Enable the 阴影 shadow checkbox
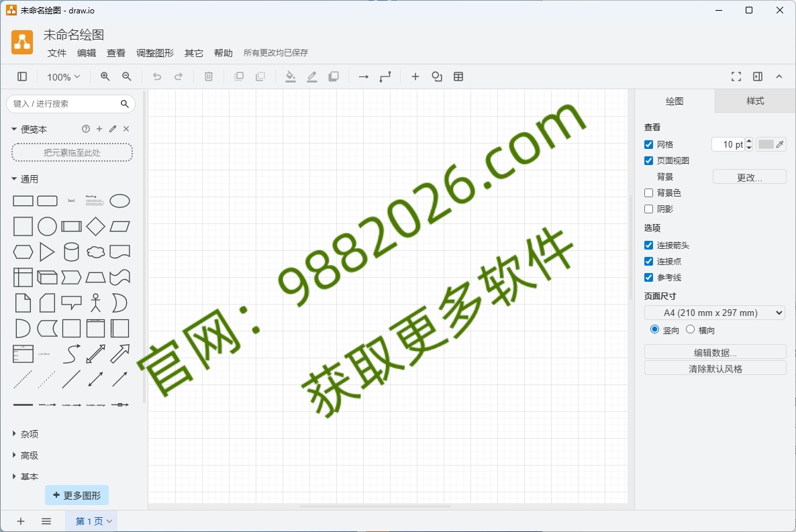Image resolution: width=796 pixels, height=532 pixels. click(x=649, y=209)
